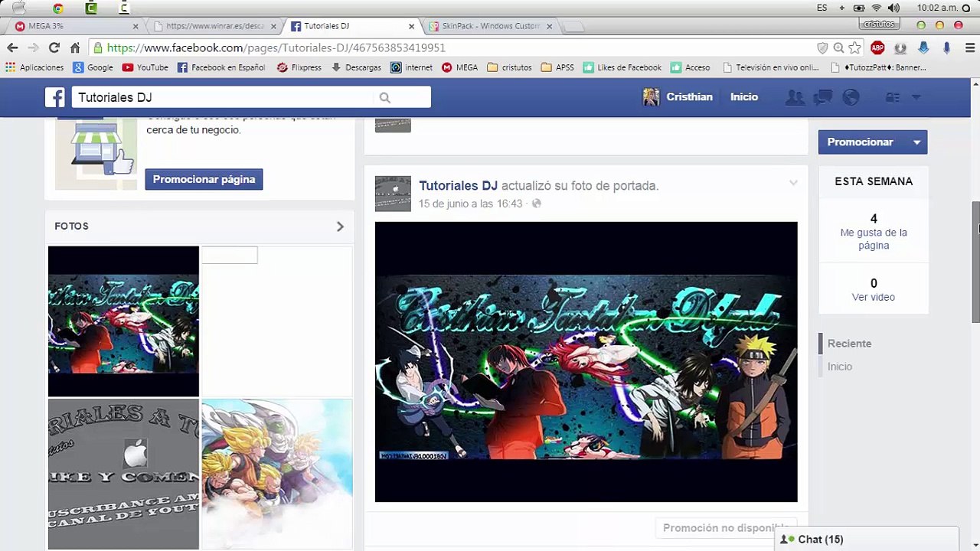Click the AdBlock Plus extension icon
The width and height of the screenshot is (980, 551).
877,47
